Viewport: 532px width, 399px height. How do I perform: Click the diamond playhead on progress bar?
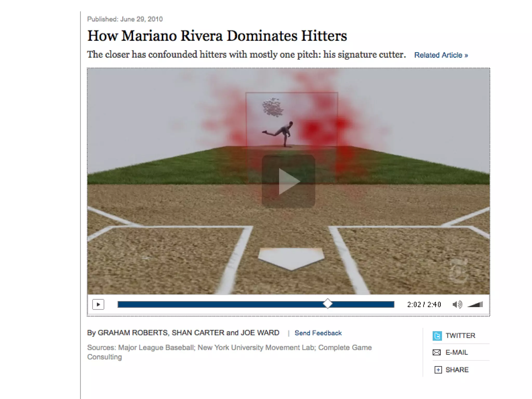point(328,304)
